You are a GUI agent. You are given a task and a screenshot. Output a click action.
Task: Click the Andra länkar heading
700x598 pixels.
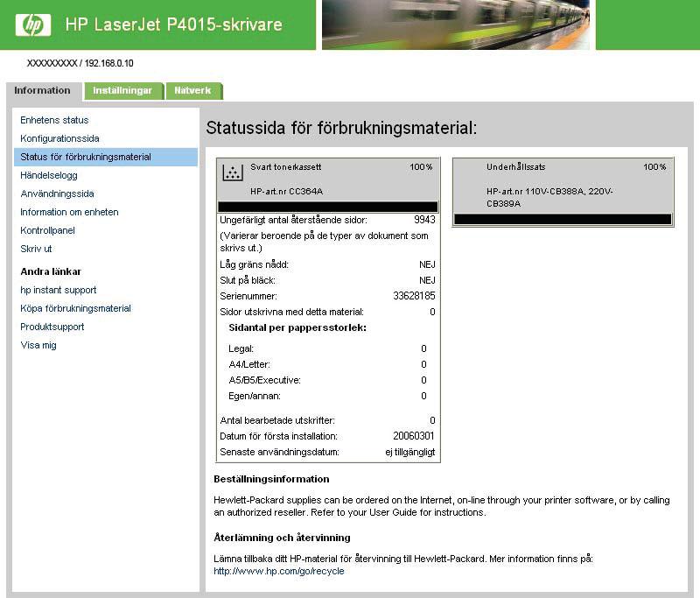click(x=51, y=271)
